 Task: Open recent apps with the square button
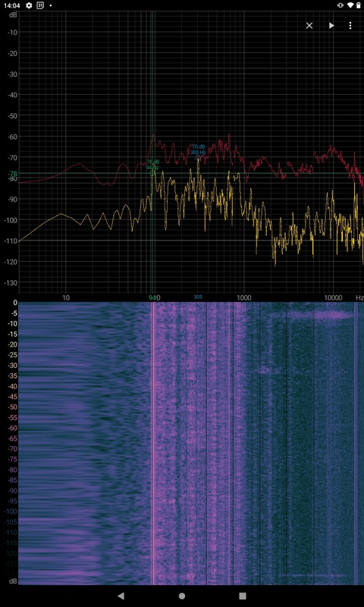(x=243, y=596)
